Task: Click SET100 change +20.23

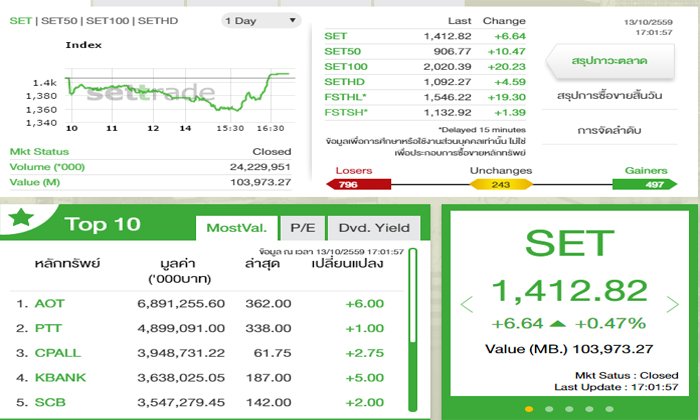Action: point(506,67)
